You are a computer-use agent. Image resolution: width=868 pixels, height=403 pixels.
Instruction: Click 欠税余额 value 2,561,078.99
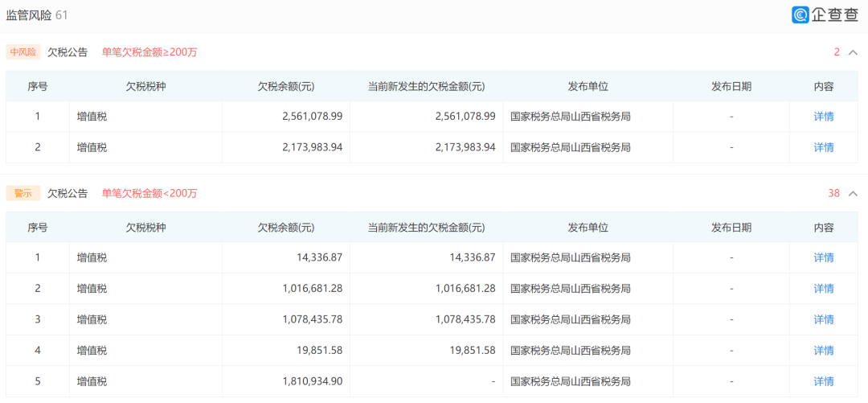(312, 117)
